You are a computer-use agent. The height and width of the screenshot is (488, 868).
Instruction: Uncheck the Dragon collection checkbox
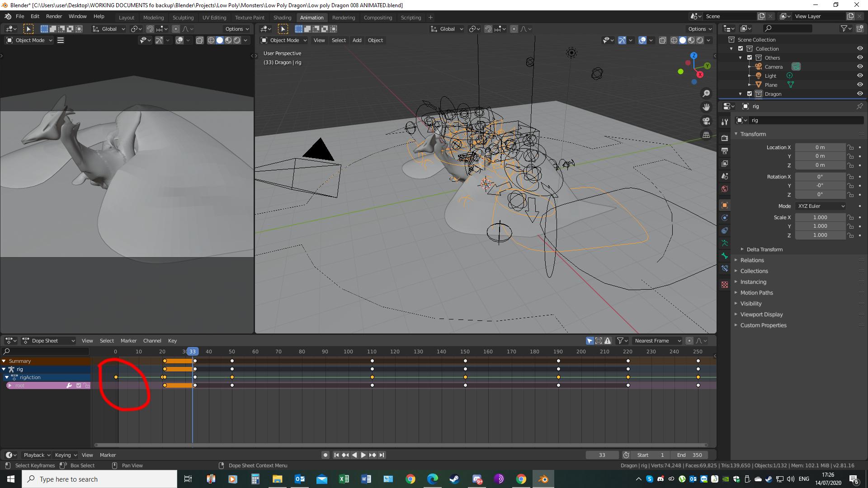click(750, 94)
